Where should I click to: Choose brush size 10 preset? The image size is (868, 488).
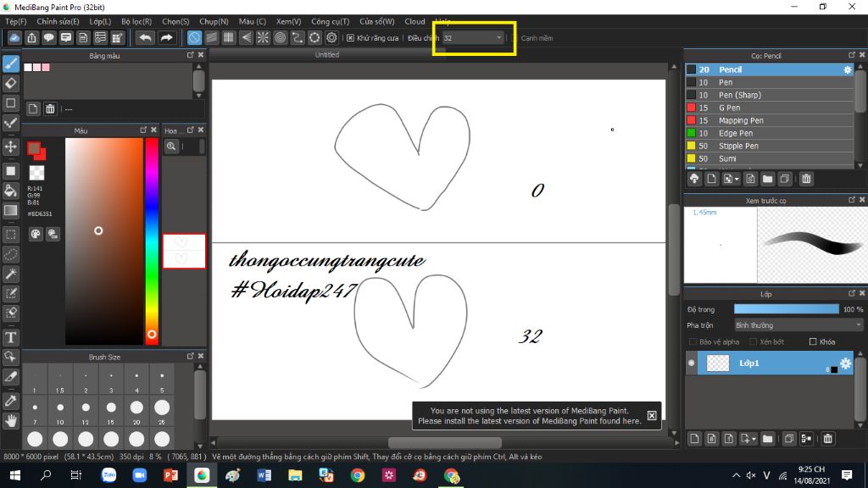(60, 411)
